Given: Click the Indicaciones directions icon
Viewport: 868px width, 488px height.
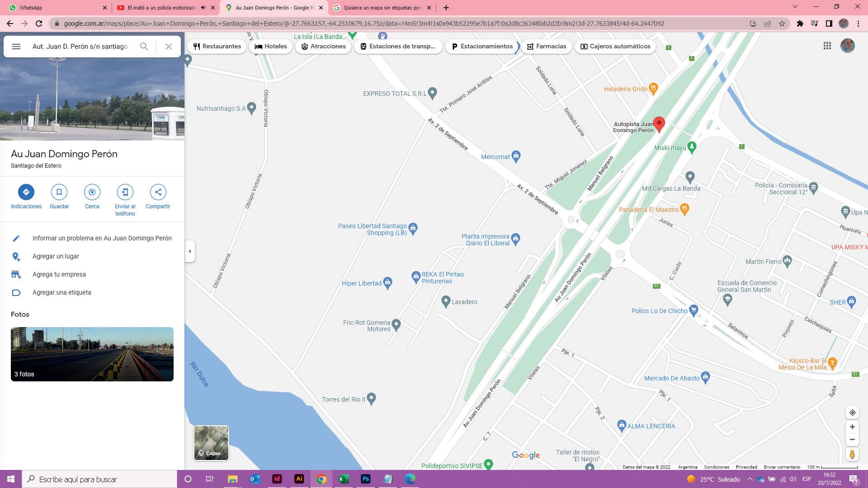Looking at the screenshot, I should tap(26, 192).
